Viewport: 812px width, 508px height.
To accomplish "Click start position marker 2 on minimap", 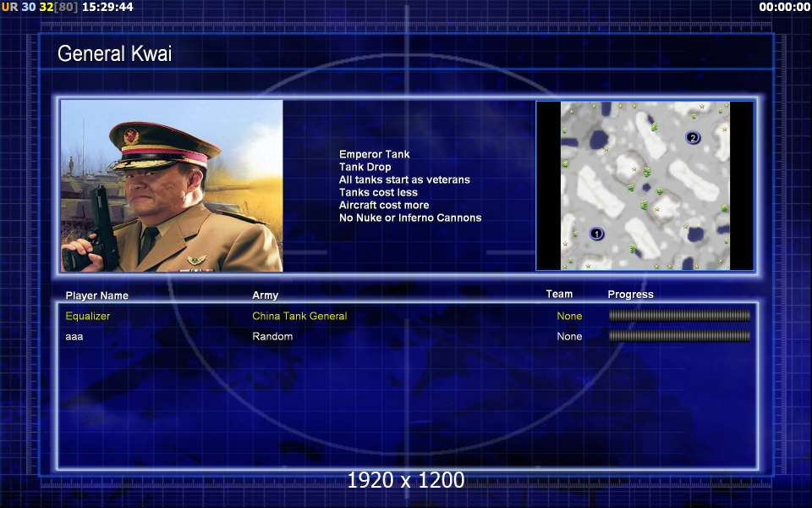I will coord(693,138).
